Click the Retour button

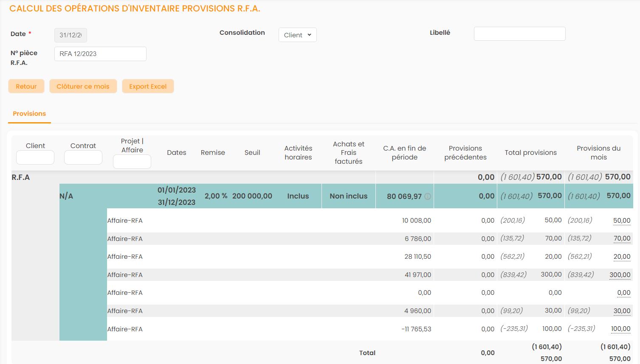coord(26,86)
